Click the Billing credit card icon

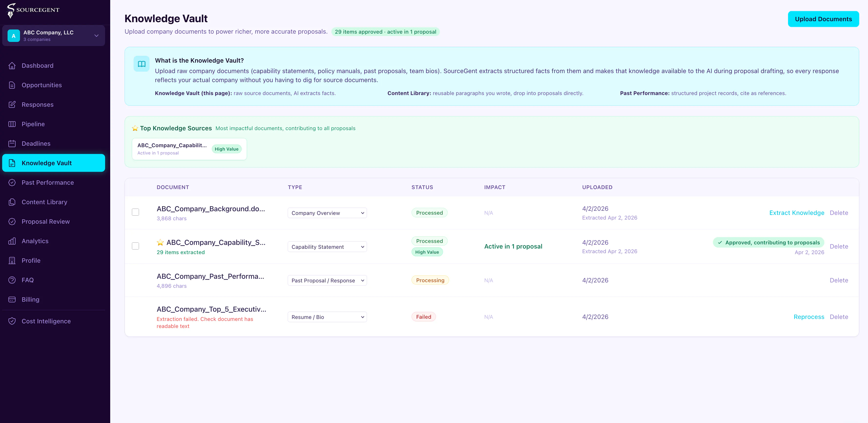point(12,300)
